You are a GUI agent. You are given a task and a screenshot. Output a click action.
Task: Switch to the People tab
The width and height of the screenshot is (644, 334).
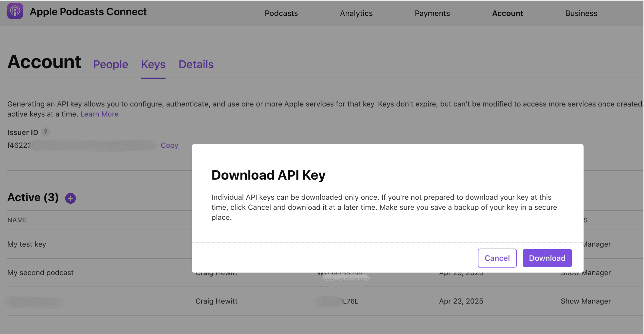(111, 64)
